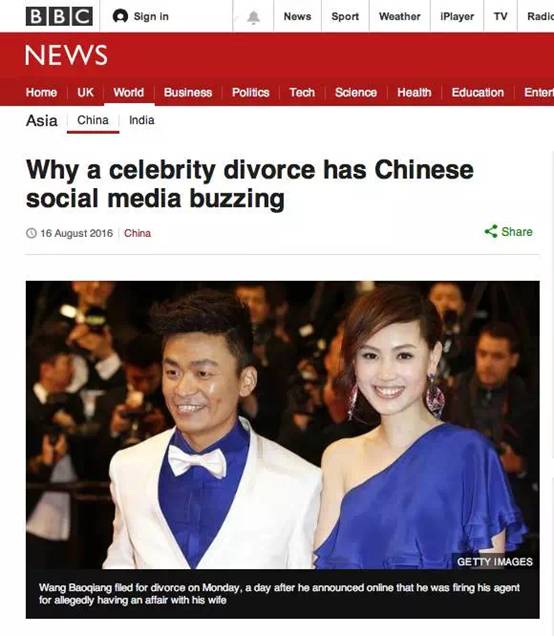Open the Sport section link
Image resolution: width=554 pixels, height=636 pixels.
(x=345, y=17)
